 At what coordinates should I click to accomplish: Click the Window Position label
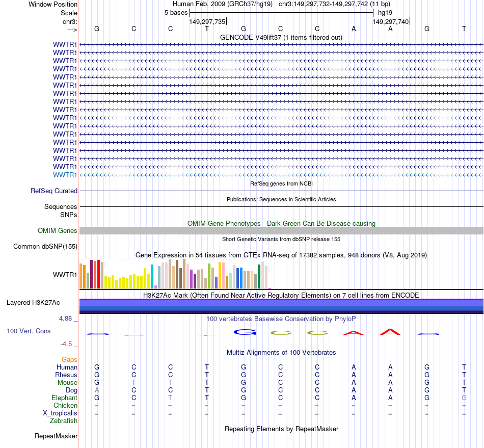tap(53, 4)
